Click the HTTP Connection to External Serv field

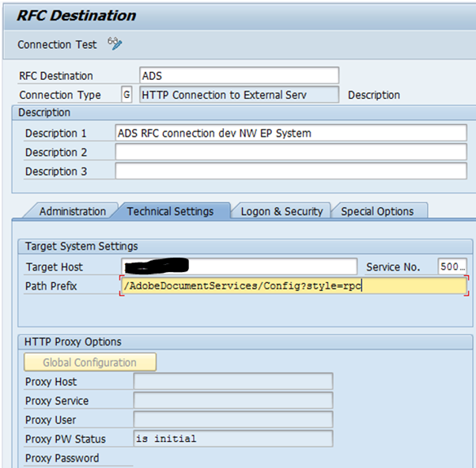click(240, 95)
